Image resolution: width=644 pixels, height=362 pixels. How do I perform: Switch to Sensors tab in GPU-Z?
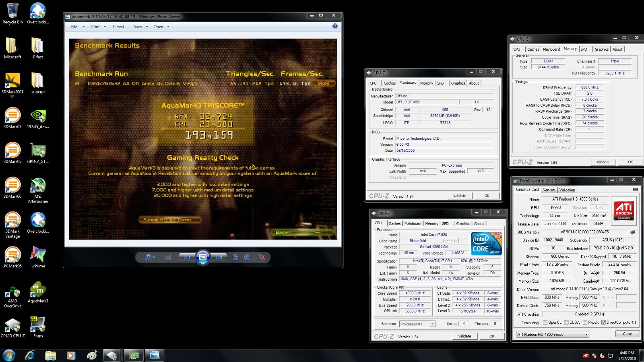click(x=549, y=190)
